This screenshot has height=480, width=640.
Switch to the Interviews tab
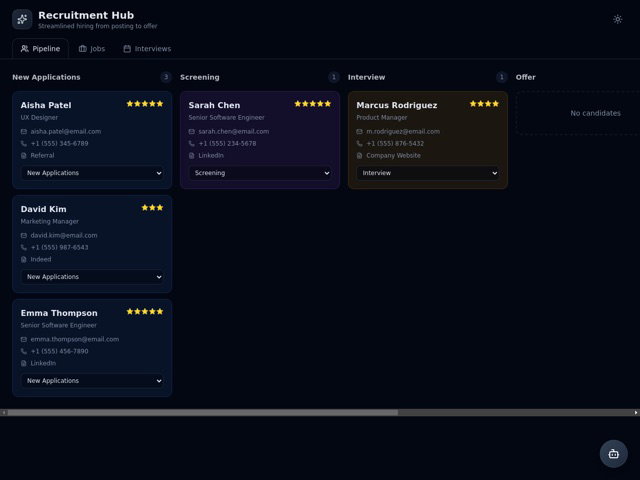pyautogui.click(x=147, y=49)
